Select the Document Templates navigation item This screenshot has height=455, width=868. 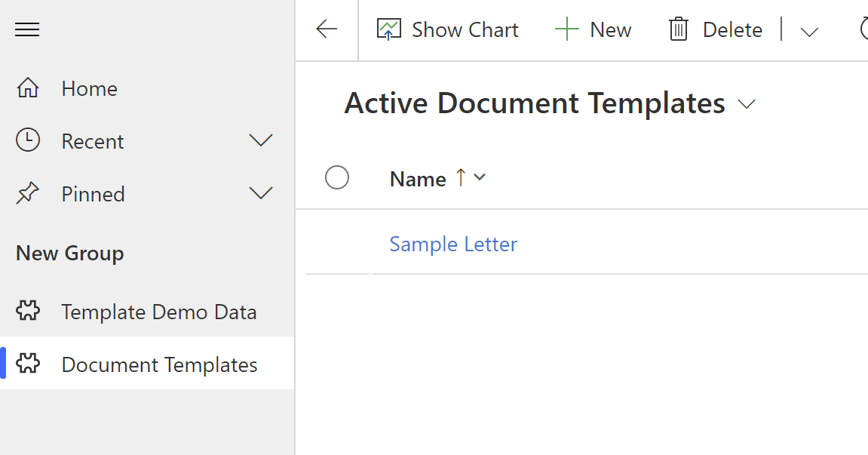[x=159, y=364]
